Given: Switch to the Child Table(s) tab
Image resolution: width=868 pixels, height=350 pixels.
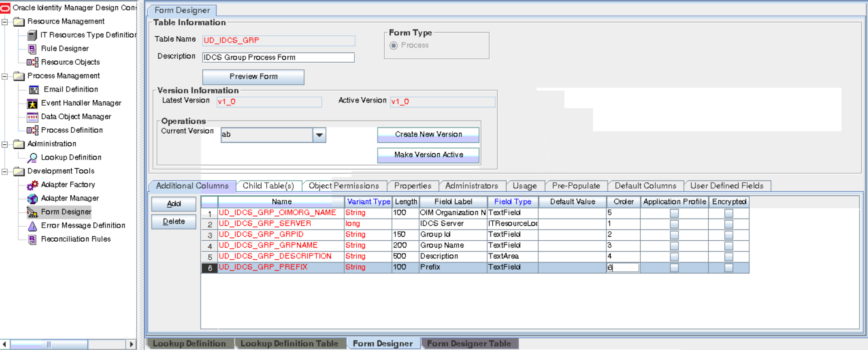Looking at the screenshot, I should [268, 186].
